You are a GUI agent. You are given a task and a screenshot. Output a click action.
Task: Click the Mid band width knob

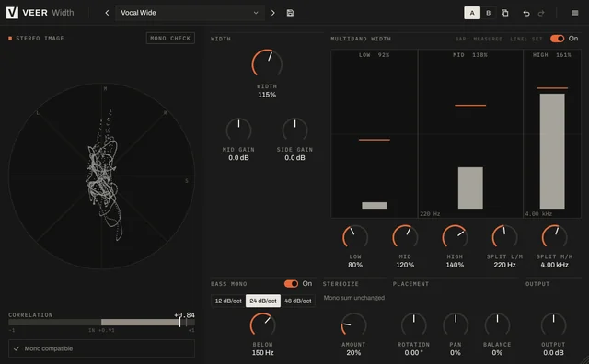coord(405,237)
